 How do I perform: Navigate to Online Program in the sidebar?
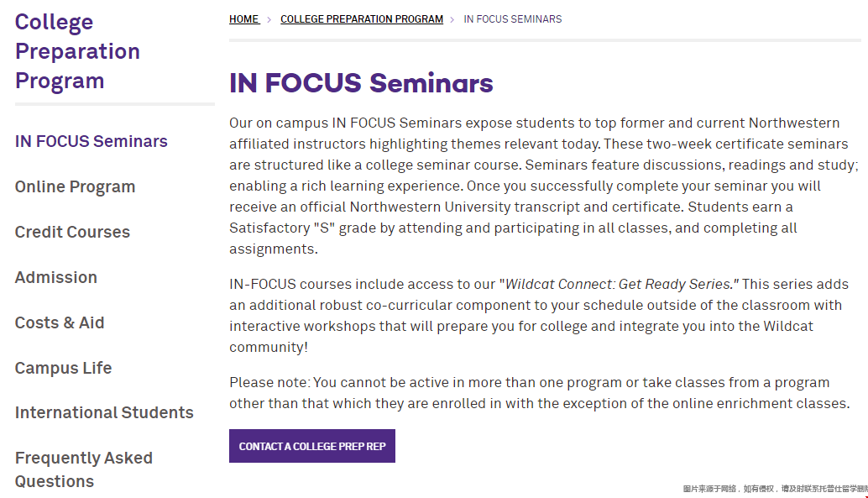(76, 186)
